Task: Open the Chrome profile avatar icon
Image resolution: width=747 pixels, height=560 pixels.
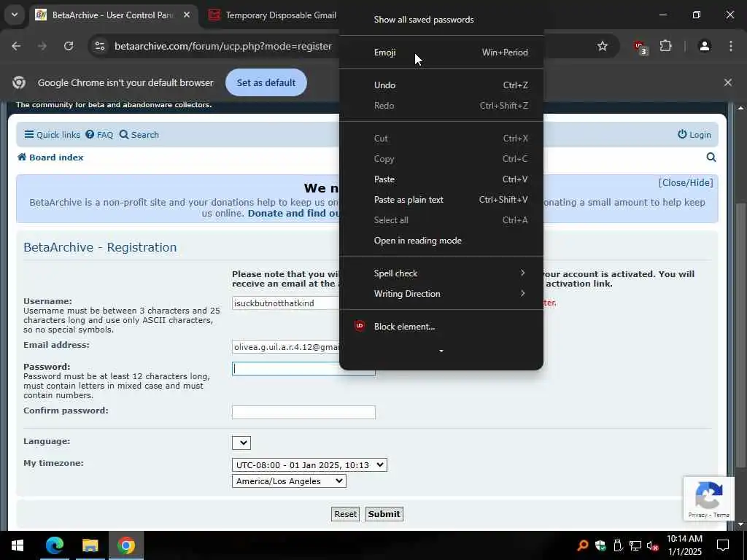Action: 705,46
